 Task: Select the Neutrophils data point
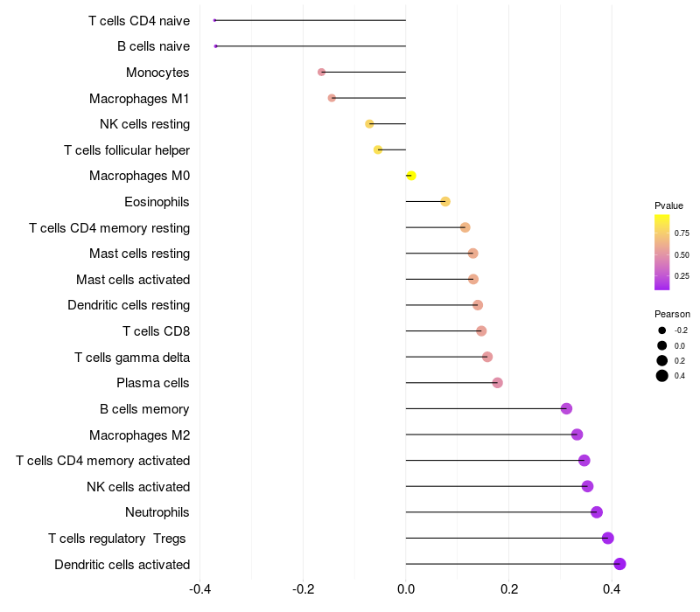point(597,512)
